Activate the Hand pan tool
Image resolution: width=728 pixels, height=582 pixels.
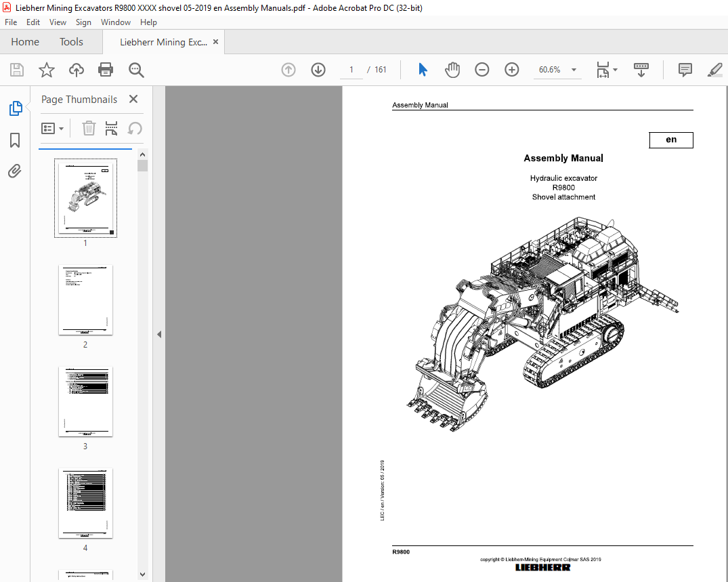pyautogui.click(x=452, y=70)
